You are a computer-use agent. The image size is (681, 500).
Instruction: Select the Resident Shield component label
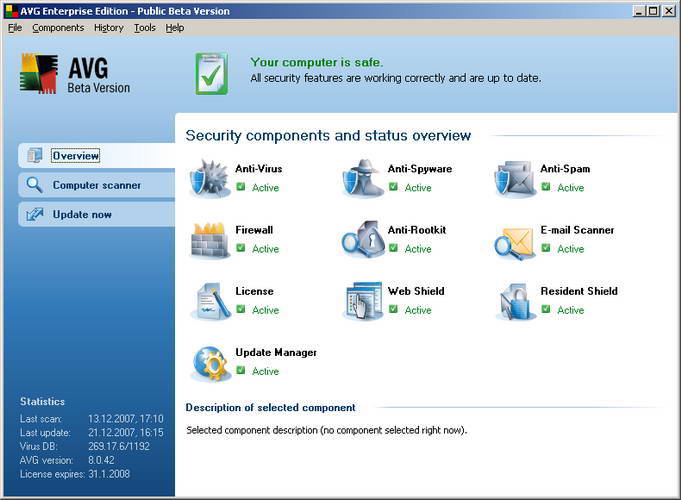point(579,291)
